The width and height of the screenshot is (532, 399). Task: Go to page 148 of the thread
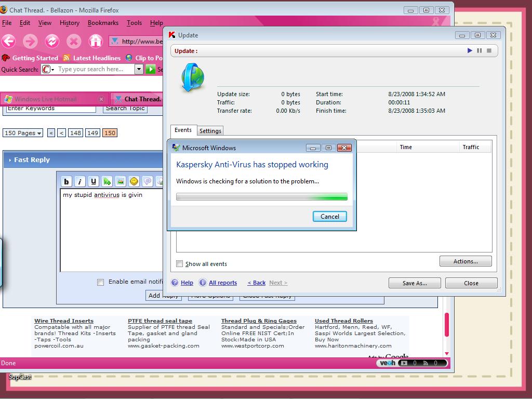(75, 133)
